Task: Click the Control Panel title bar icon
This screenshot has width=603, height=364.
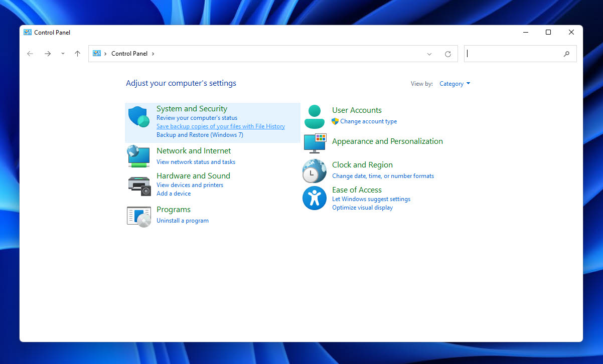Action: [x=28, y=32]
